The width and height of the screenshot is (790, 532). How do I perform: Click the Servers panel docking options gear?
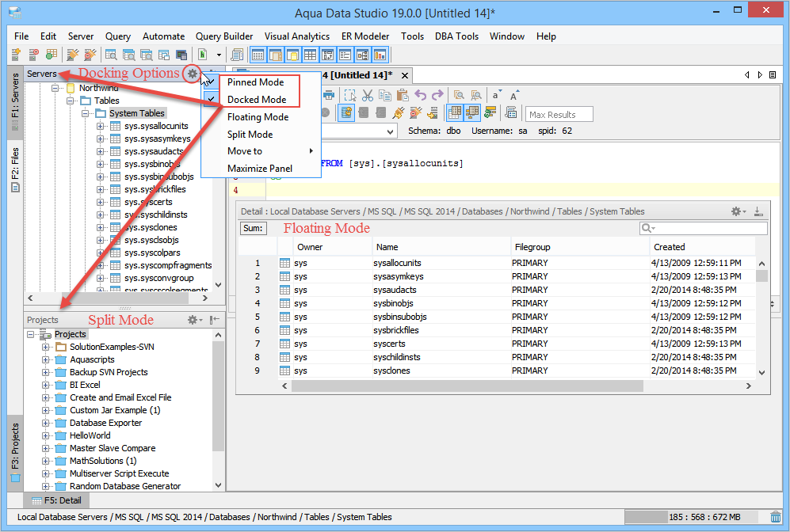193,74
